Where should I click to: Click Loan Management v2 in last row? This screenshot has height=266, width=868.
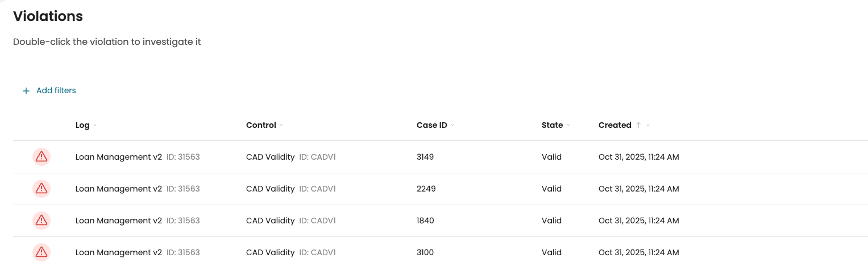click(x=118, y=252)
